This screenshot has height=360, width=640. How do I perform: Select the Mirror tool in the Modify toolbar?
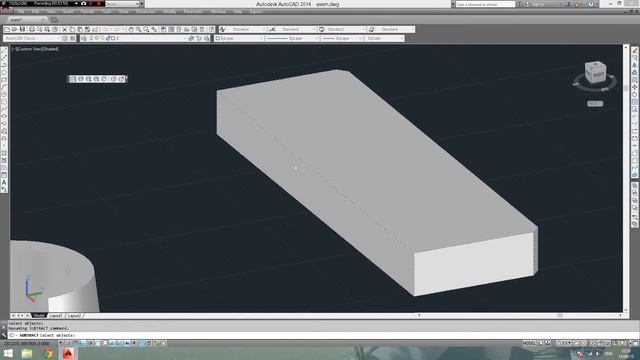click(635, 65)
